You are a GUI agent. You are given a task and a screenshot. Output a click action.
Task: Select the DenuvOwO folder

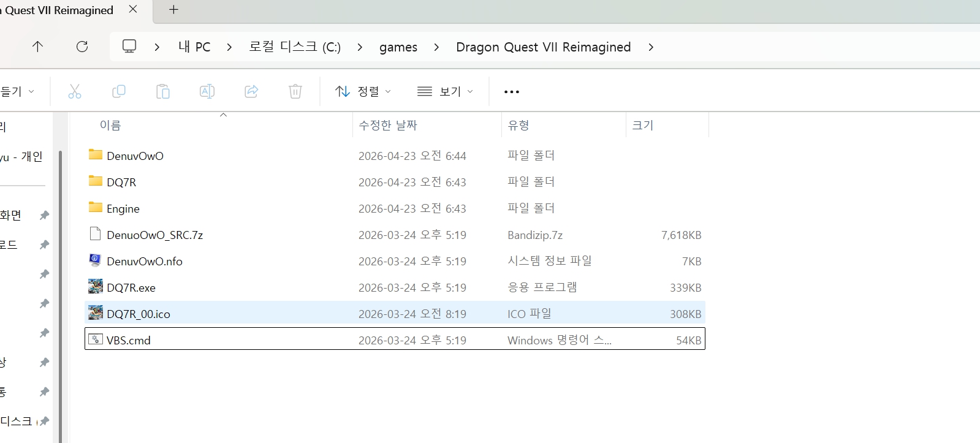tap(135, 156)
